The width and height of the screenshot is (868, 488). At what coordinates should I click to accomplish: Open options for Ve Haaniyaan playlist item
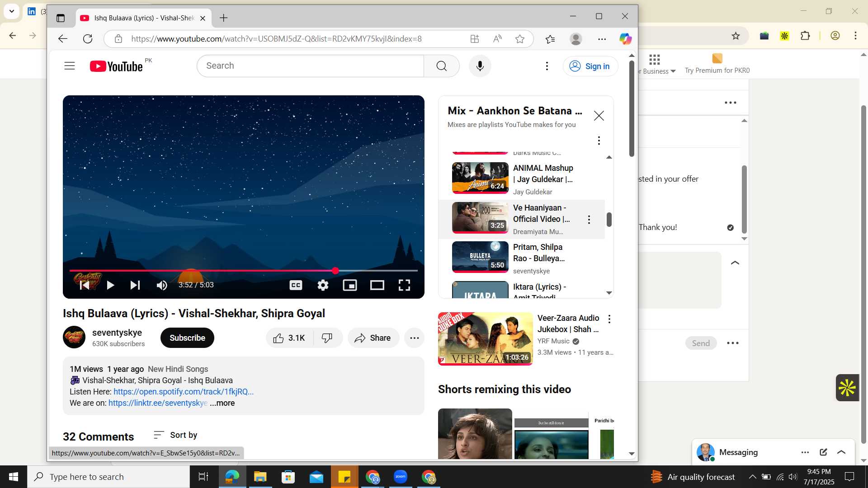click(589, 220)
